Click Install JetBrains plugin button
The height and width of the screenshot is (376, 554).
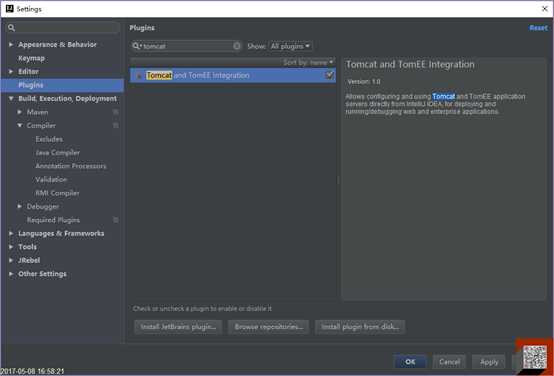[178, 327]
